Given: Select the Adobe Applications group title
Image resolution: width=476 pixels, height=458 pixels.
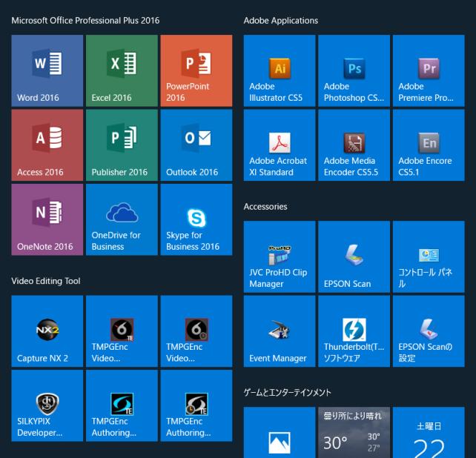Looking at the screenshot, I should click(281, 20).
